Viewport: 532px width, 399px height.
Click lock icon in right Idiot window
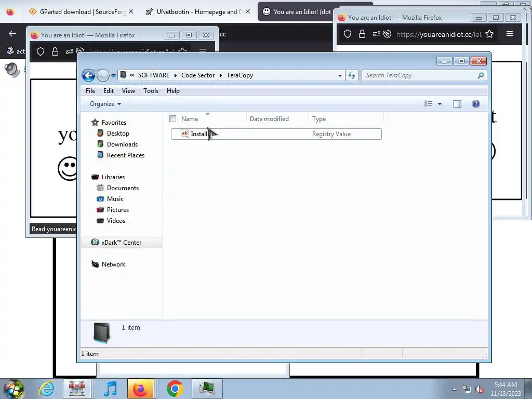[x=362, y=34]
